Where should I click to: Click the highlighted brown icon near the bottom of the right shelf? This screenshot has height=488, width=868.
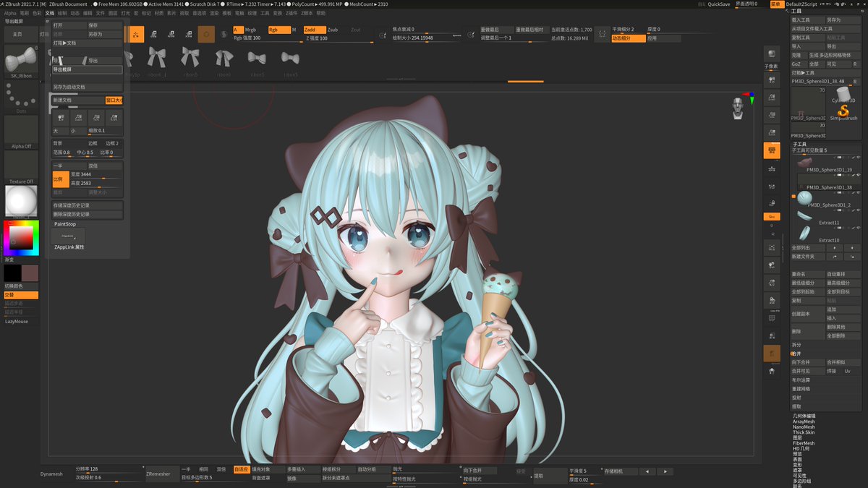tap(772, 354)
